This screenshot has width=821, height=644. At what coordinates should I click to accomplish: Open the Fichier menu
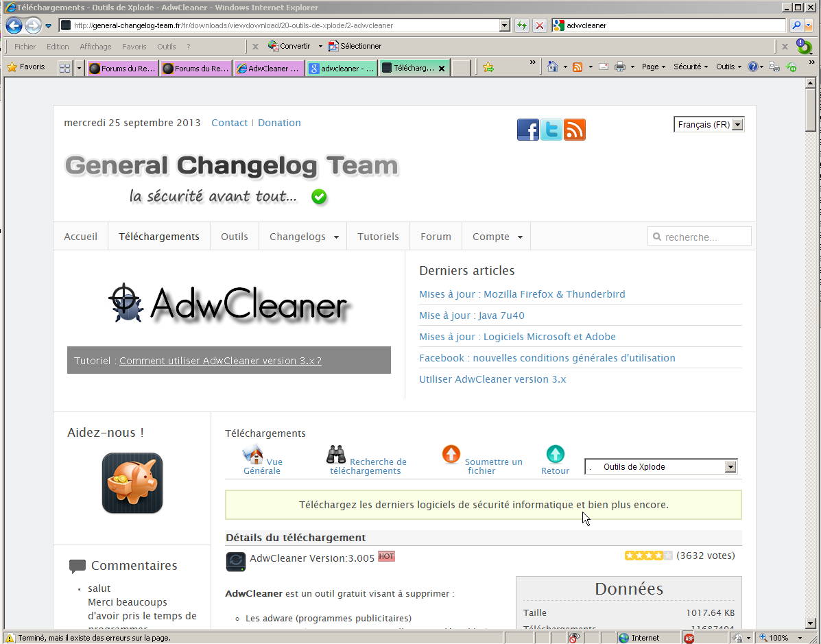click(x=25, y=47)
